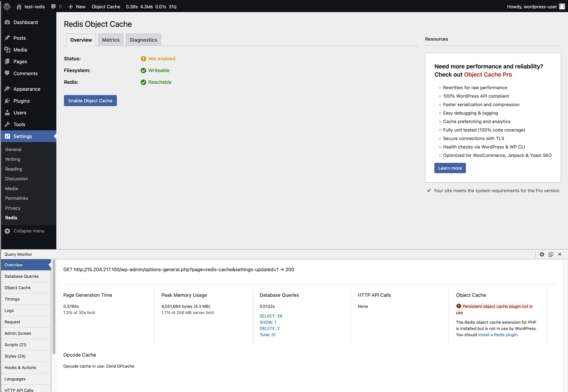Click the user avatar icon at top right
The width and height of the screenshot is (568, 392).
[562, 6]
